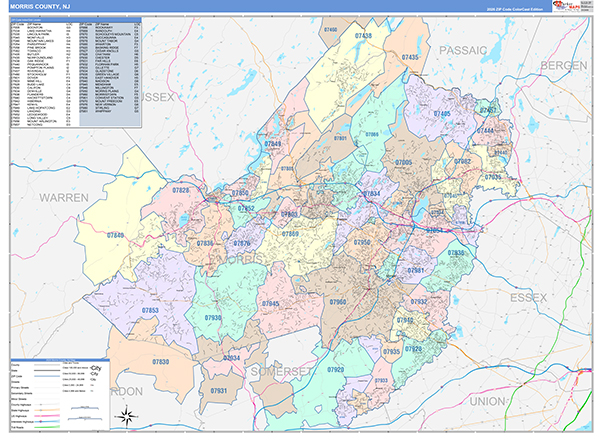Click ZIP code 07836 label
The height and width of the screenshot is (440, 600).
205,243
